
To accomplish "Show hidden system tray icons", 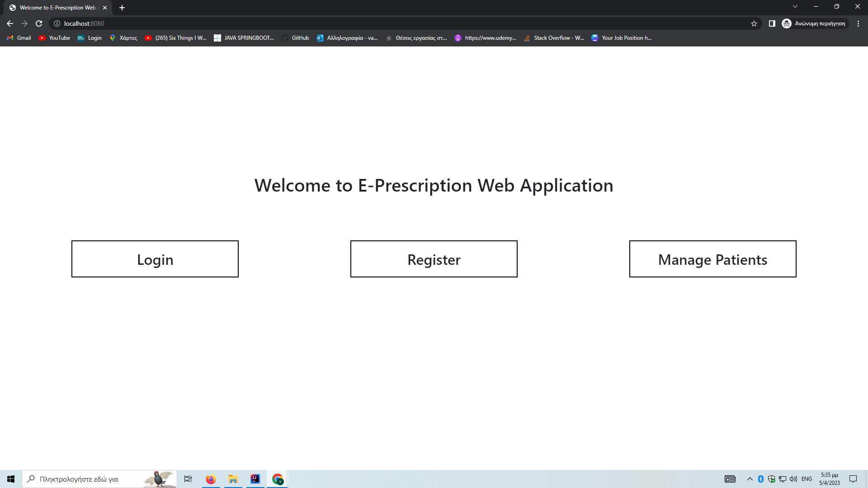I will point(749,479).
